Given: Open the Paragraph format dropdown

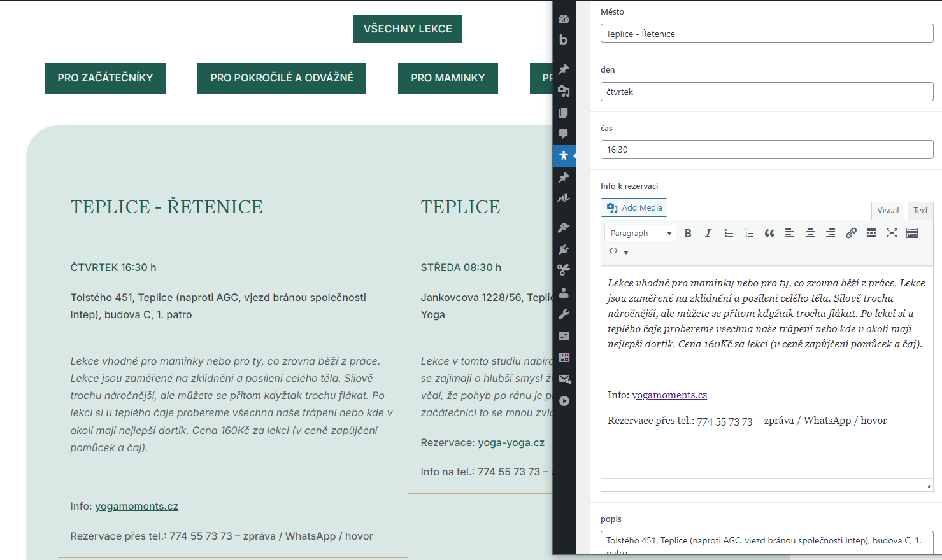Looking at the screenshot, I should [x=641, y=234].
